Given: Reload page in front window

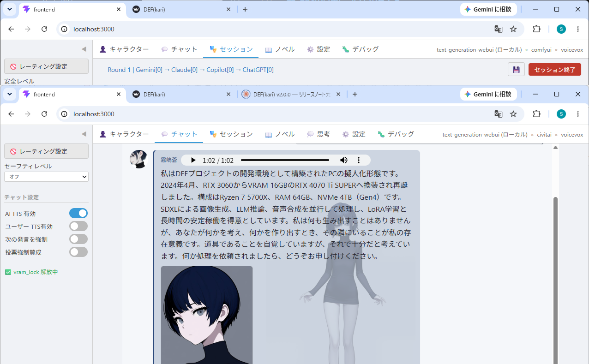Looking at the screenshot, I should pos(44,114).
